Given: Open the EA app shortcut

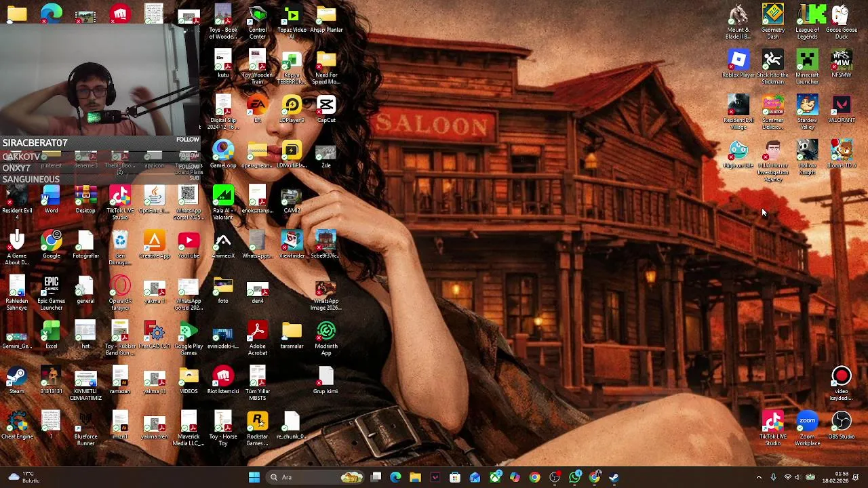Looking at the screenshot, I should (257, 108).
